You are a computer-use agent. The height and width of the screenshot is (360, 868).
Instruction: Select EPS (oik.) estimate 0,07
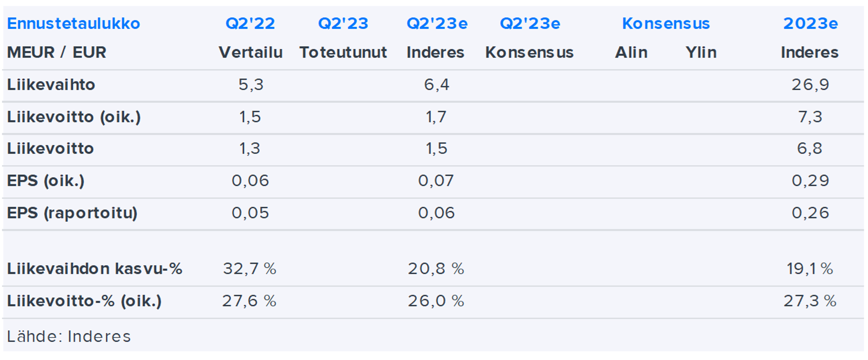coord(436,181)
